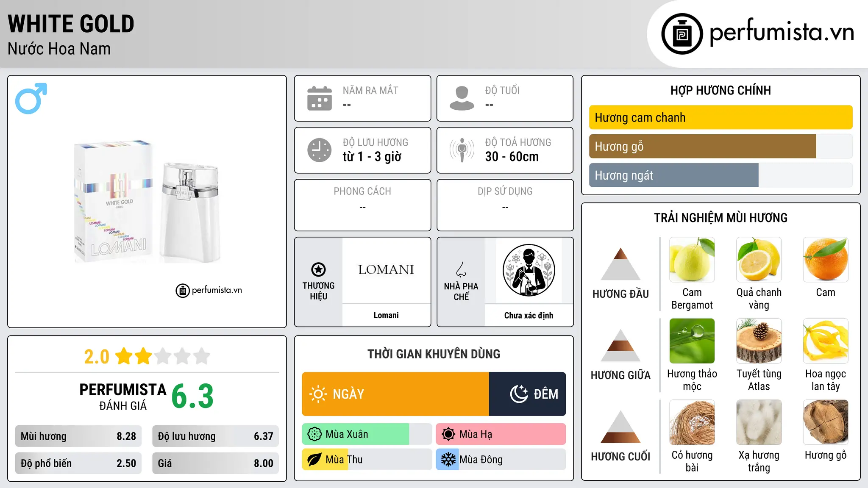Click the Cỏ hương bài vetiver image
This screenshot has width=868, height=488.
[x=692, y=422]
